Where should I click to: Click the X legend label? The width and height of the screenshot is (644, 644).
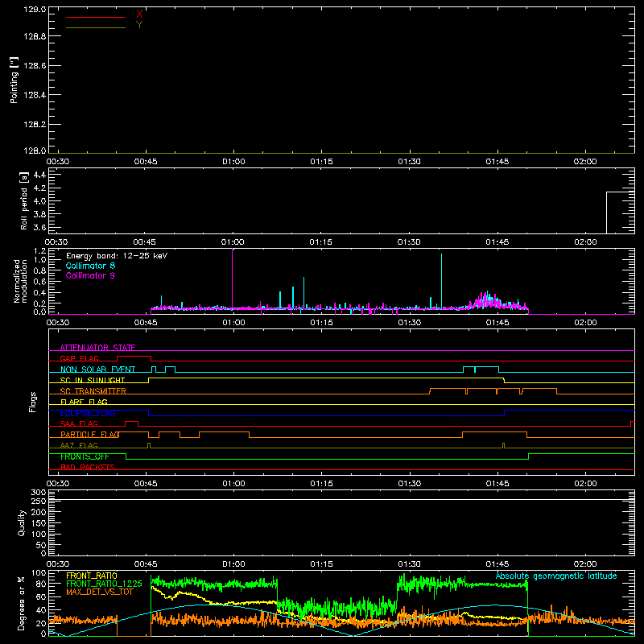pos(139,14)
